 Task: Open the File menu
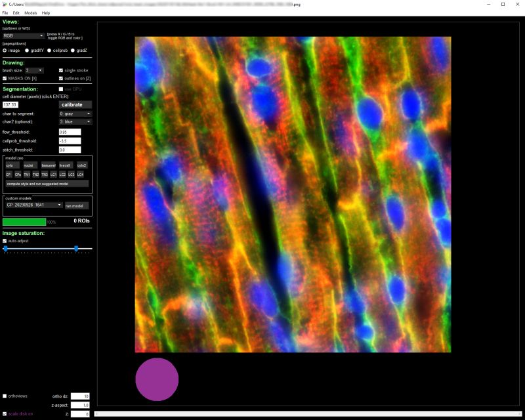pos(7,13)
